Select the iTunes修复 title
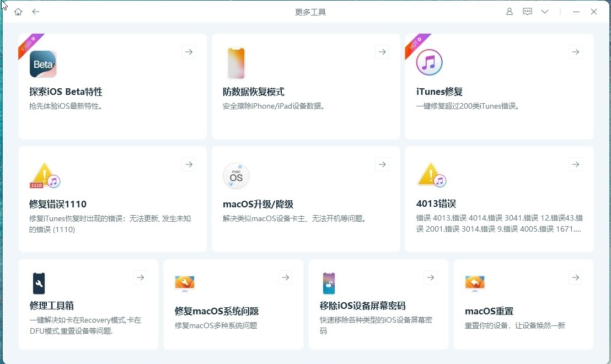The width and height of the screenshot is (611, 364). point(439,92)
